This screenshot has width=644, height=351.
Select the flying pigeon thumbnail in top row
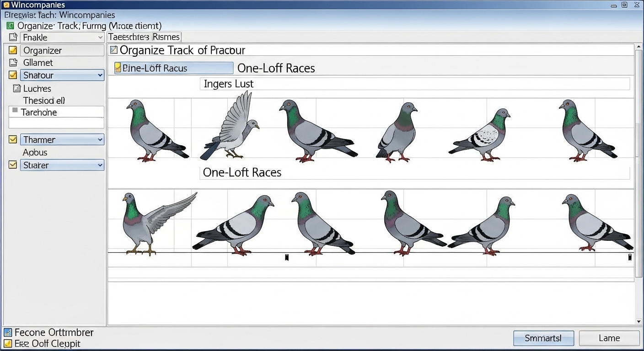(x=231, y=126)
